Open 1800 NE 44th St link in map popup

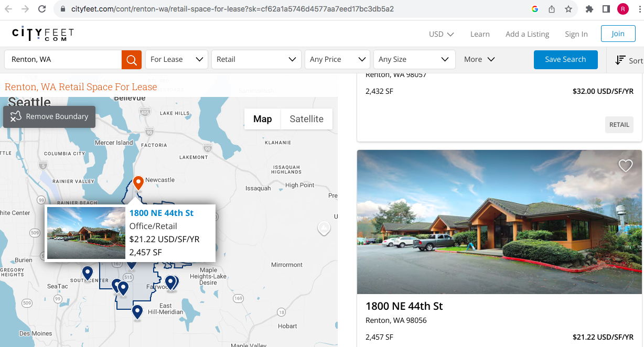162,213
